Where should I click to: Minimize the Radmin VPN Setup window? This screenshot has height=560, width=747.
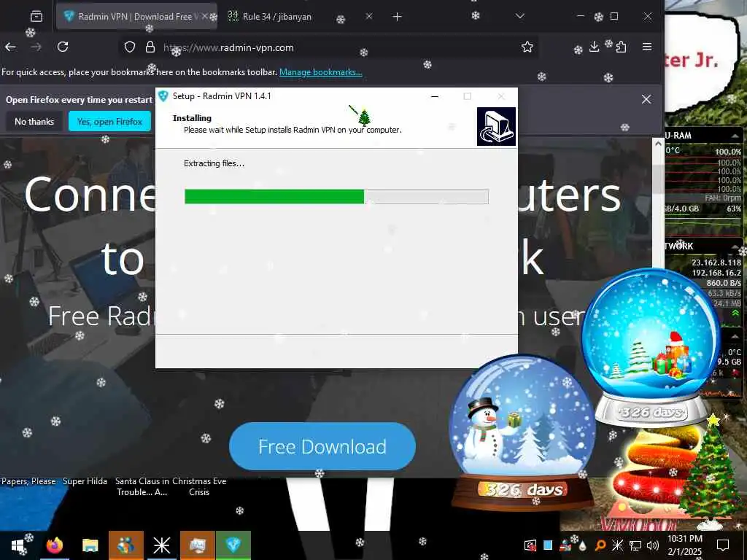click(x=435, y=96)
